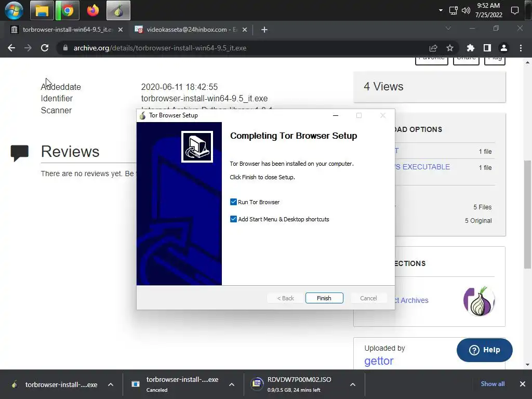Click identifier torbrowser-install-win64-9.5_it.exe value
The width and height of the screenshot is (532, 399).
pyautogui.click(x=204, y=98)
